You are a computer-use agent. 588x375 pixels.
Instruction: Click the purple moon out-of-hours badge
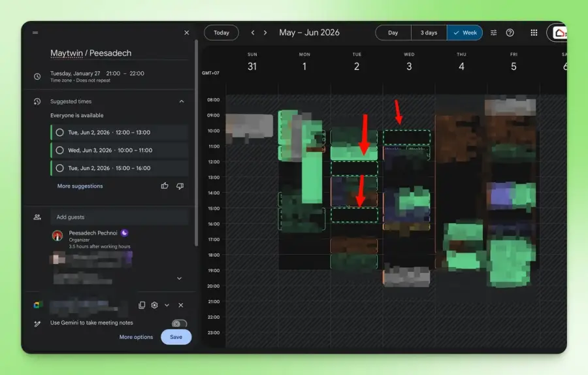(125, 233)
